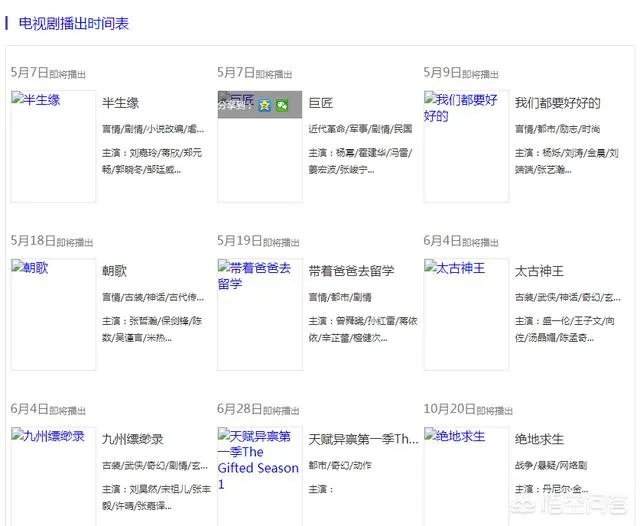
Task: Click the 绝地求生 cast text 丹尼尔·金
Action: point(551,489)
